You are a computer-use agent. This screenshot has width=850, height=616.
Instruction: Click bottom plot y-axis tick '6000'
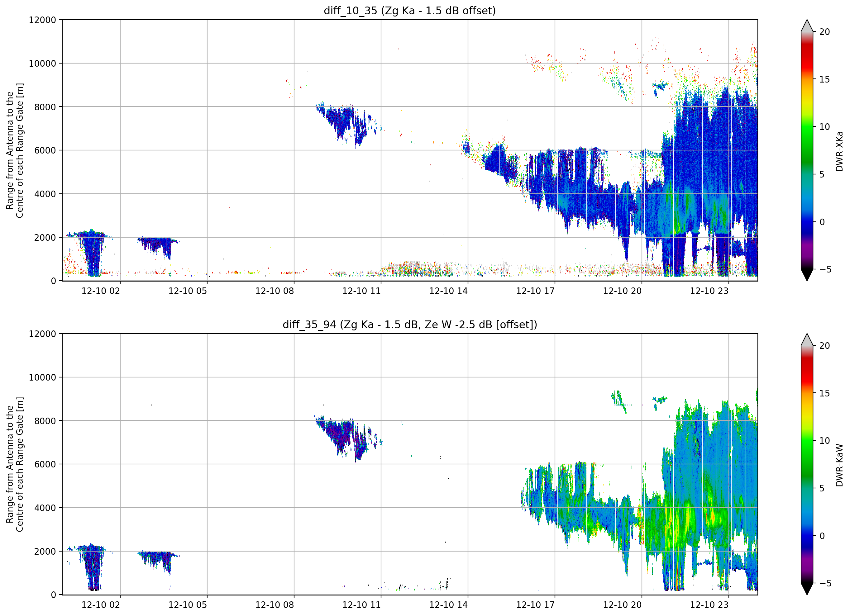point(45,465)
